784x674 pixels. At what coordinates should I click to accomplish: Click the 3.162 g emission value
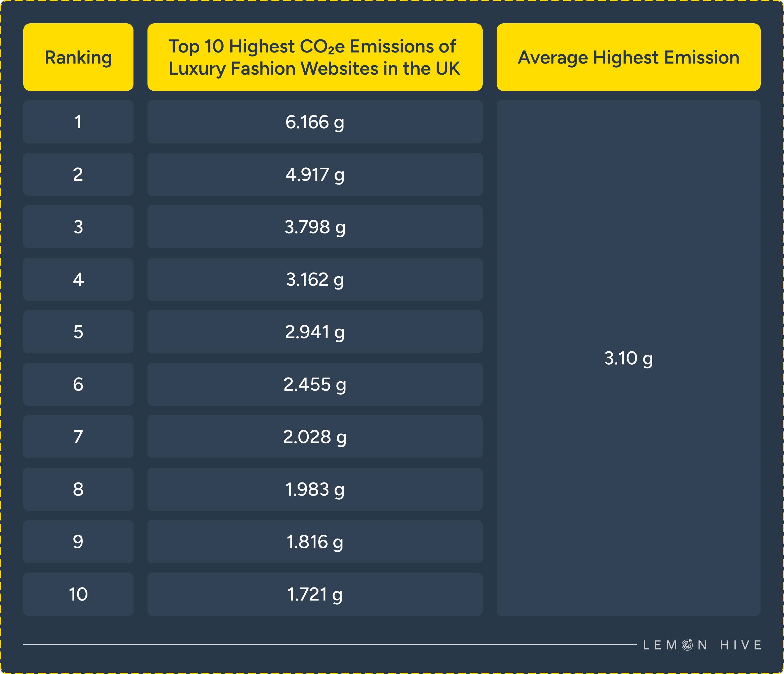tap(314, 280)
